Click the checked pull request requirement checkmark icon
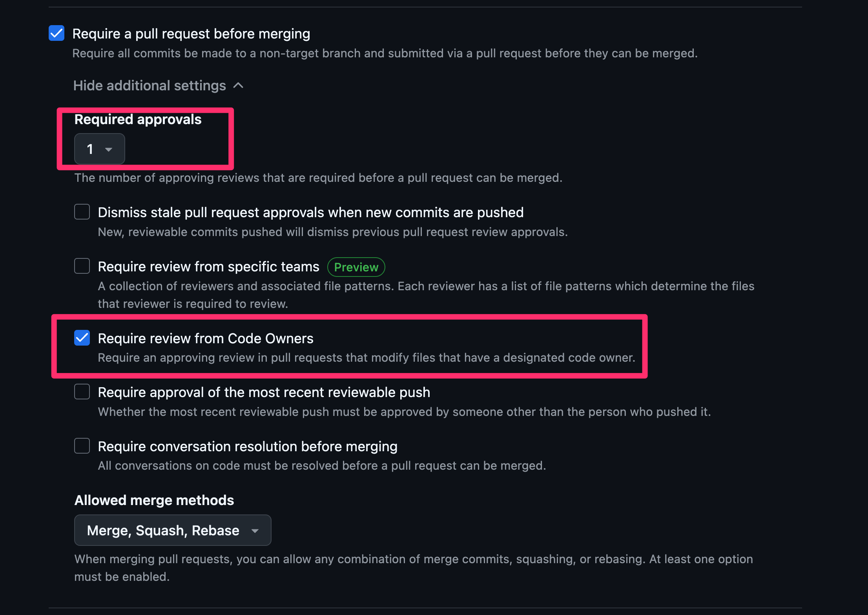 [x=56, y=33]
